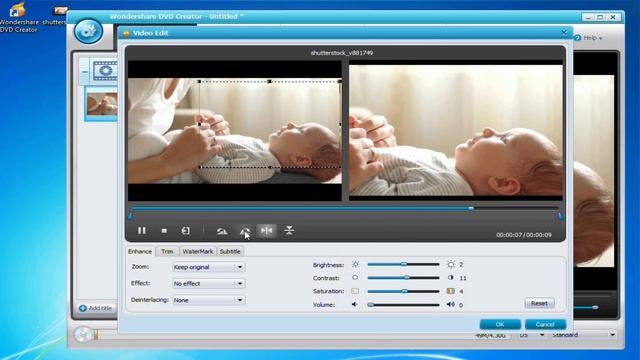Open Wondershare DVD Creator desktop shortcut
This screenshot has width=640, height=360.
pos(18,17)
